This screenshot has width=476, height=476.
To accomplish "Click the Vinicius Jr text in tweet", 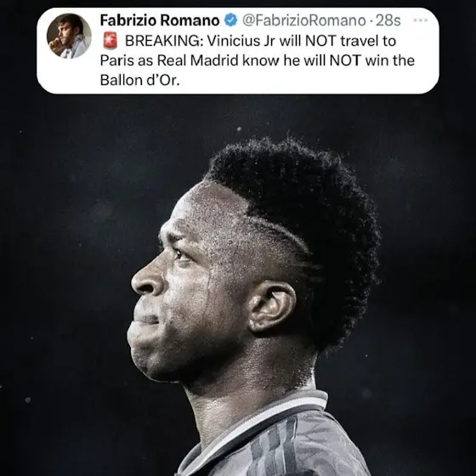I will pos(241,41).
